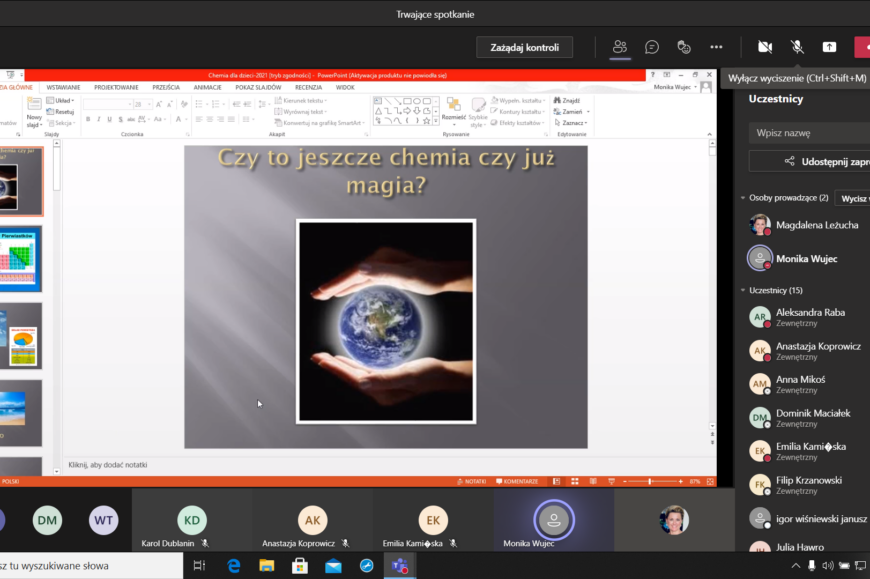Click the 87% zoom level value
This screenshot has width=870, height=579.
[695, 481]
